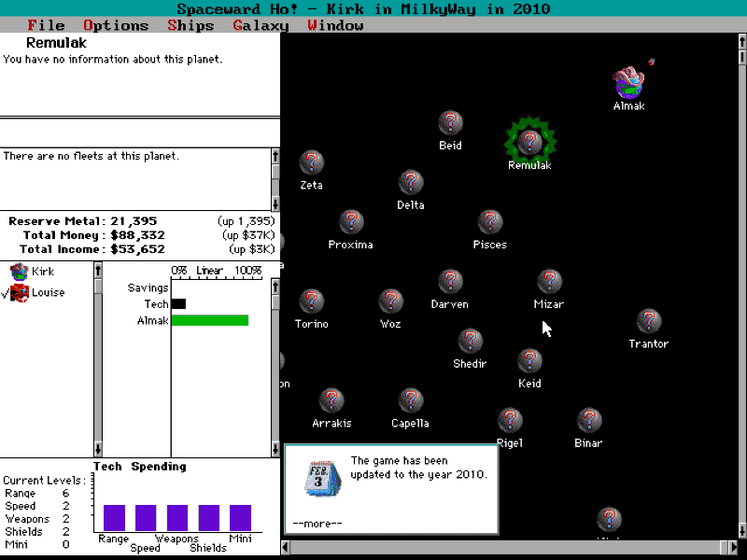747x560 pixels.
Task: Click the Remulak planet name heading
Action: [x=56, y=43]
